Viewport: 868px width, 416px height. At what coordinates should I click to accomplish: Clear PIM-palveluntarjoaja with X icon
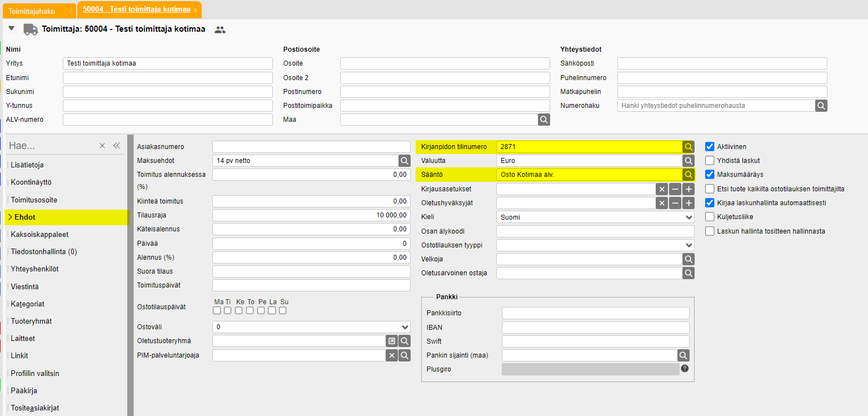click(x=392, y=355)
